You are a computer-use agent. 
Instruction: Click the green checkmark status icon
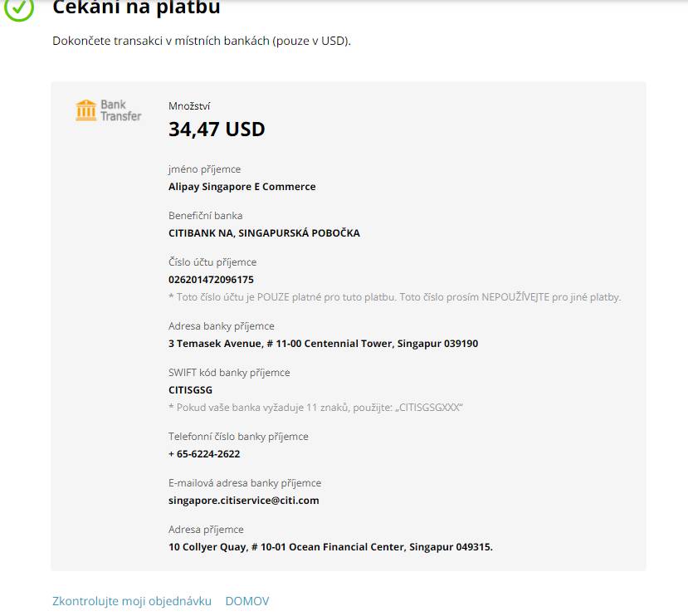point(19,9)
